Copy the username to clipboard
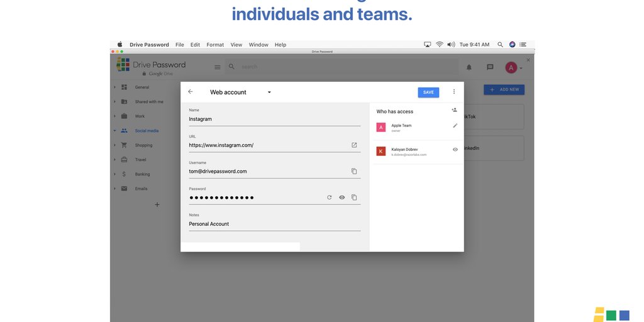Viewport: 644px width, 322px height. click(354, 171)
